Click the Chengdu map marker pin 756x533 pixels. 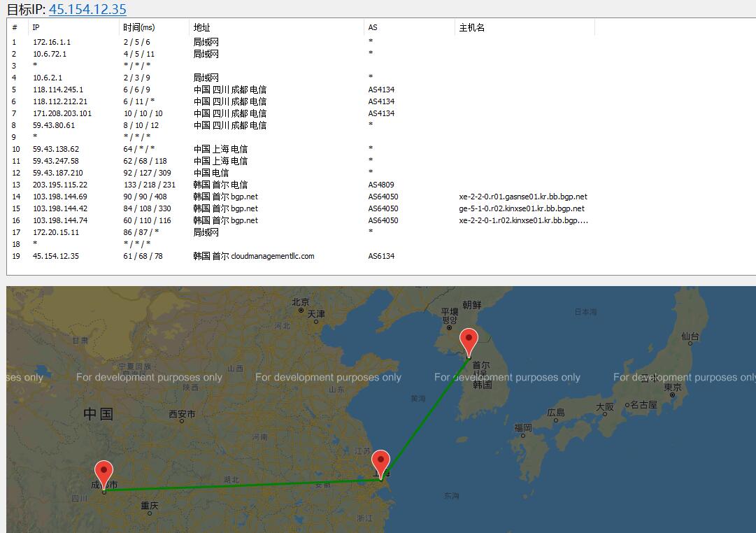(104, 475)
